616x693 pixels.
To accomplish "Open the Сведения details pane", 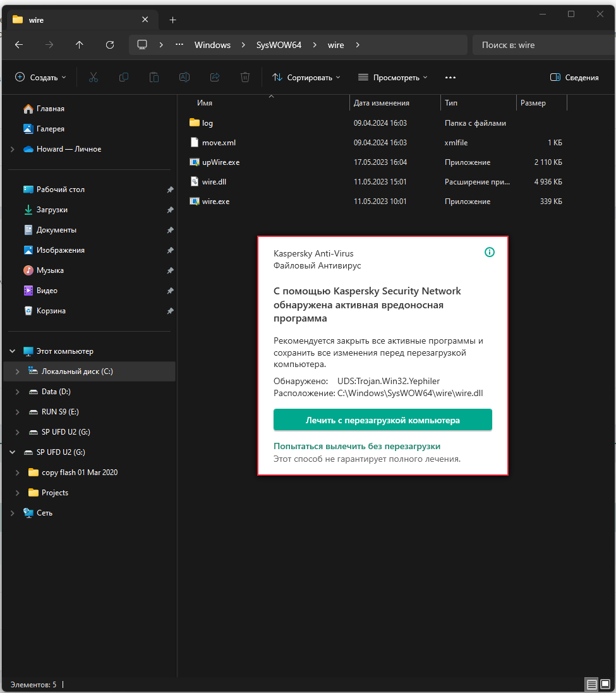I will [574, 78].
